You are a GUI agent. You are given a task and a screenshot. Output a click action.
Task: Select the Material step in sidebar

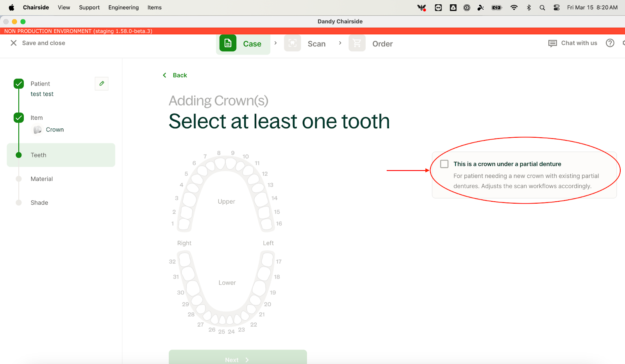coord(42,179)
